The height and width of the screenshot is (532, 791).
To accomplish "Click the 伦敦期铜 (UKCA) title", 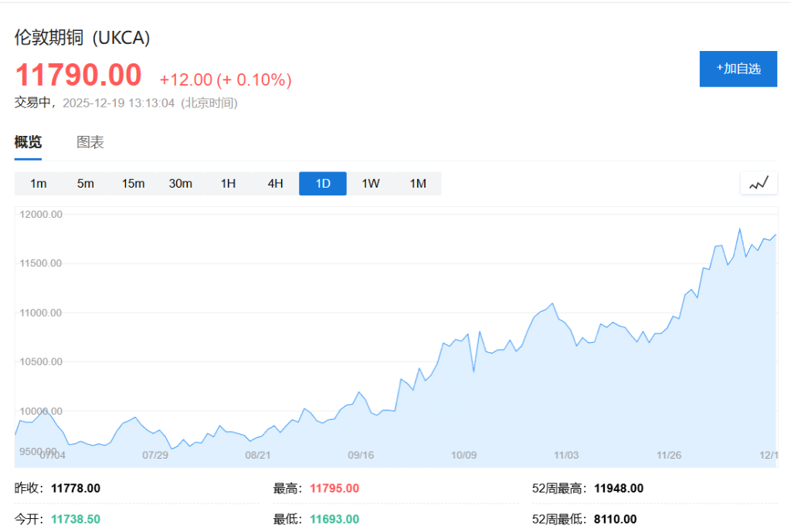I will point(82,38).
